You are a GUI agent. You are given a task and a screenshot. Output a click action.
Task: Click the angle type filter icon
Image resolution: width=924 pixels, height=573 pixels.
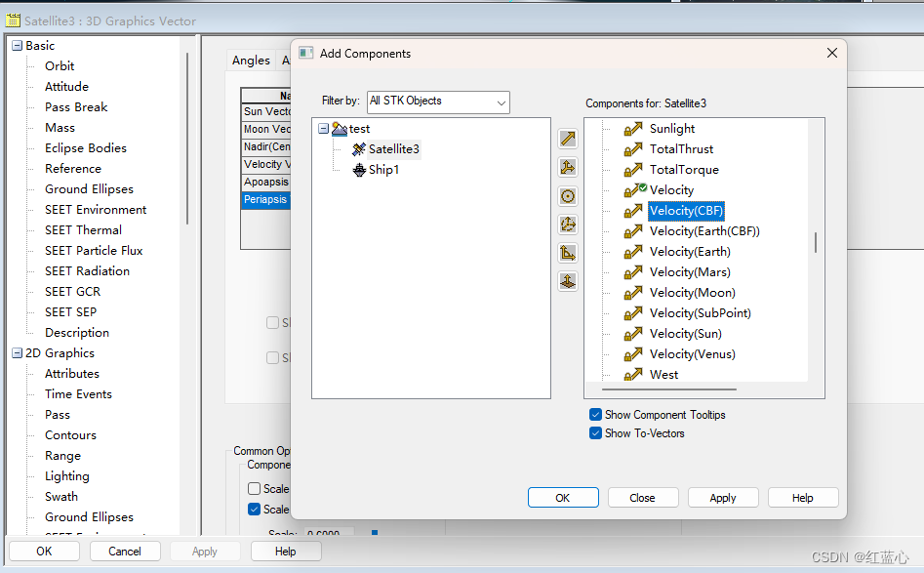point(568,253)
